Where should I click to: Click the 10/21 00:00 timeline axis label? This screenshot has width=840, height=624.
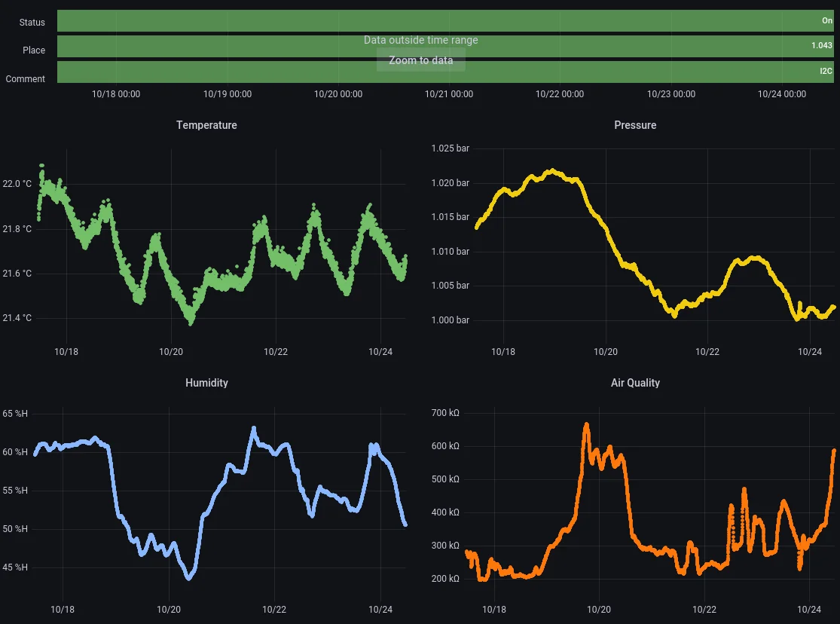[x=448, y=94]
